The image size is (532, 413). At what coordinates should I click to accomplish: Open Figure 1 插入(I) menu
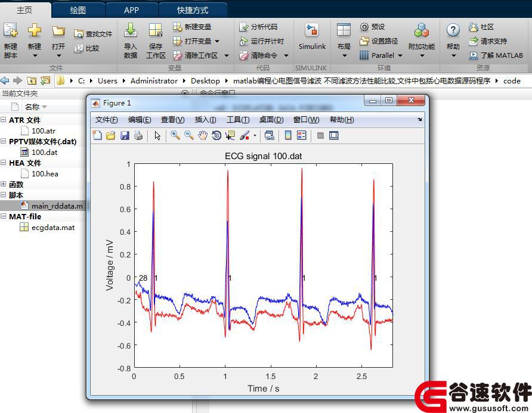[x=205, y=120]
